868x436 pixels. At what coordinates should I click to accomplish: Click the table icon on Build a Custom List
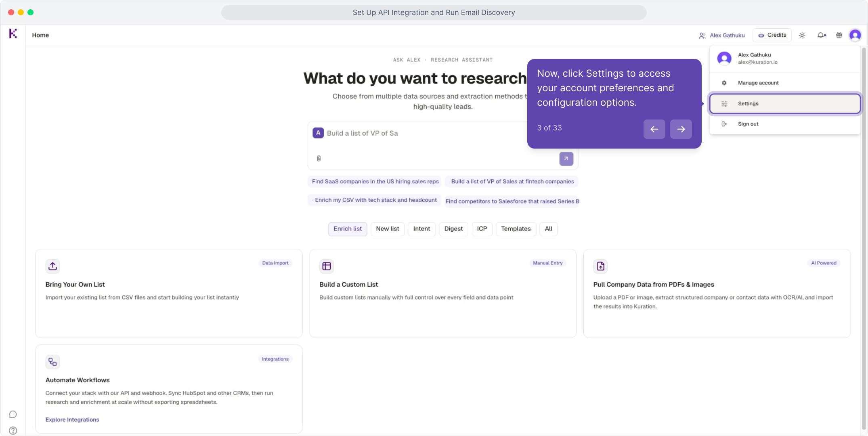coord(327,266)
